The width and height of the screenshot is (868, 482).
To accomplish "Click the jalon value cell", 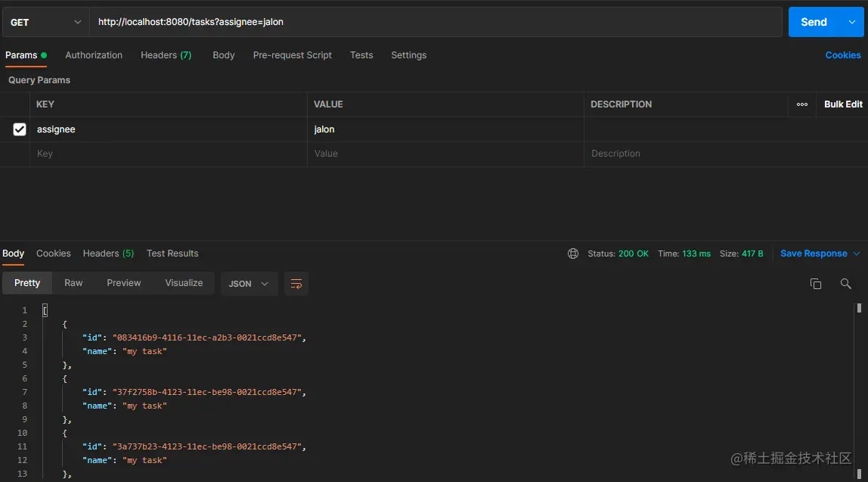I will click(445, 129).
